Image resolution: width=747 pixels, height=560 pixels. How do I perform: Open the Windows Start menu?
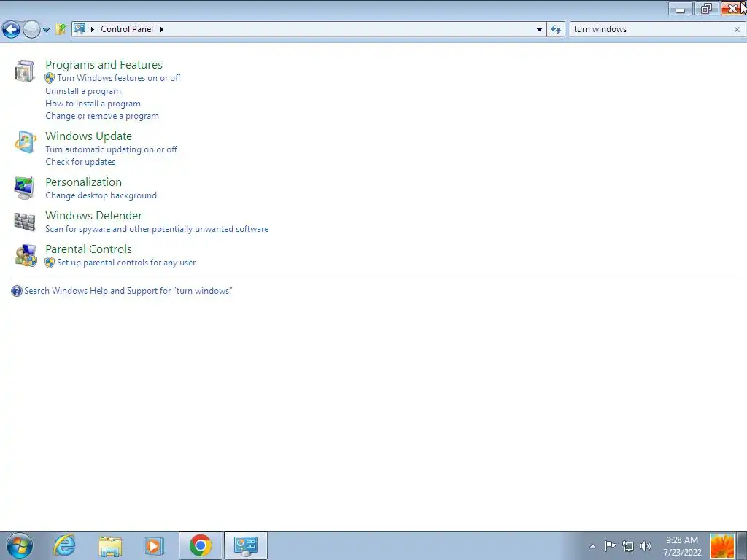pyautogui.click(x=20, y=545)
